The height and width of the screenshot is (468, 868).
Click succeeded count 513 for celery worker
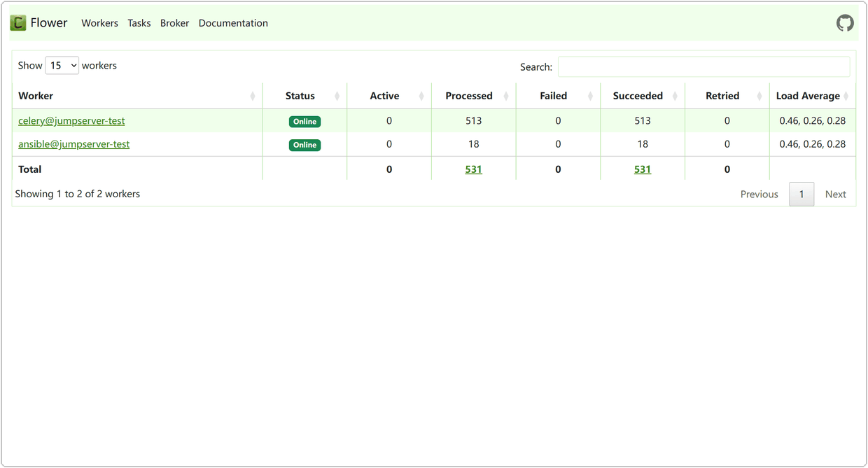643,121
